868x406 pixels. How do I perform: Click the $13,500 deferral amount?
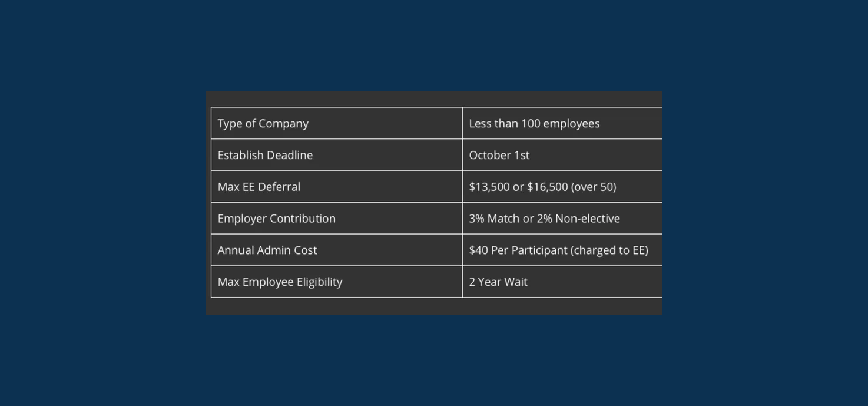pos(489,187)
